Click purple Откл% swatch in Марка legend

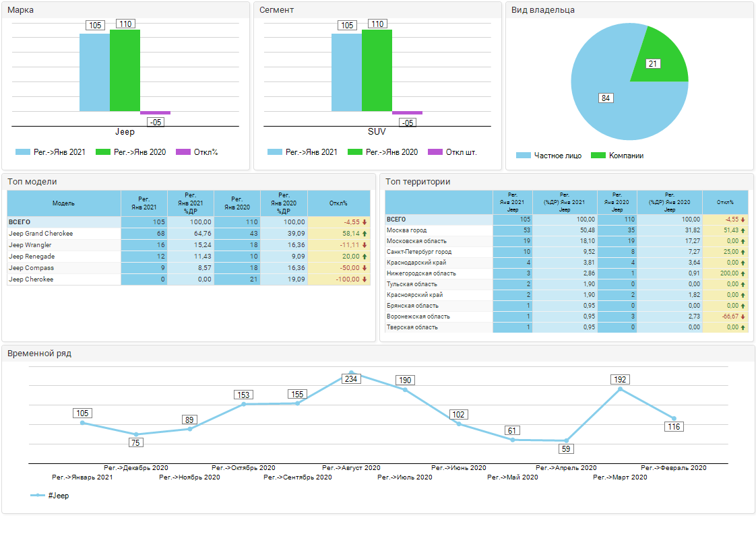pos(183,152)
